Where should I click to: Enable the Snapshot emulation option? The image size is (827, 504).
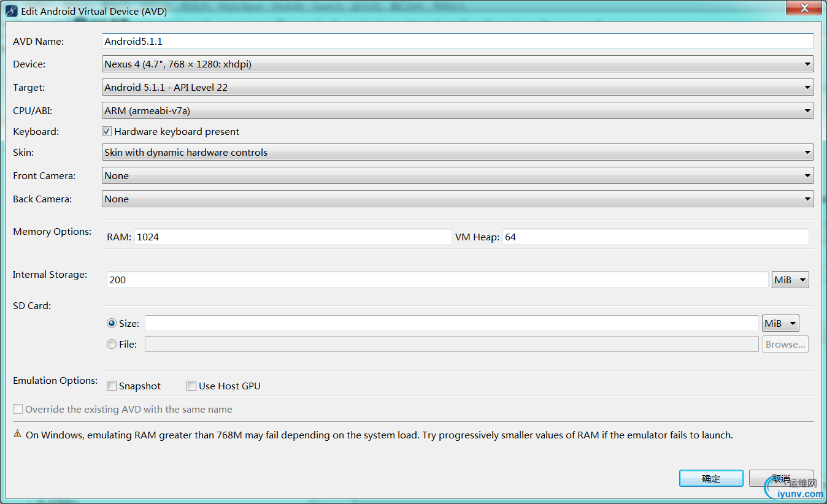112,386
